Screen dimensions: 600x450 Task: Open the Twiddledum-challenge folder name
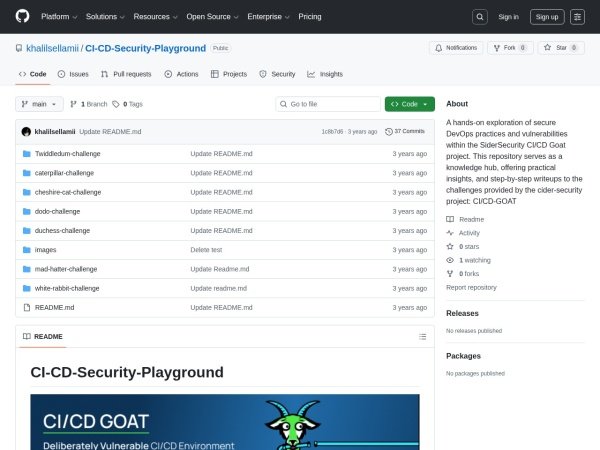(x=68, y=154)
